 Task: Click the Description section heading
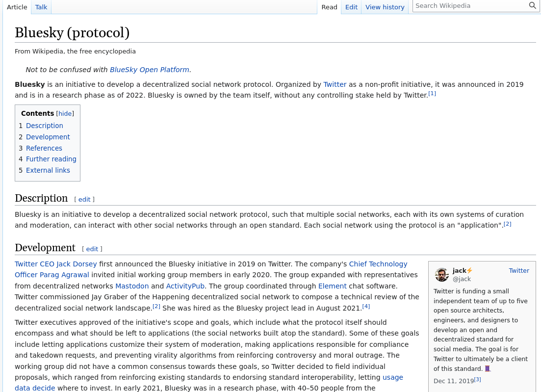41,198
